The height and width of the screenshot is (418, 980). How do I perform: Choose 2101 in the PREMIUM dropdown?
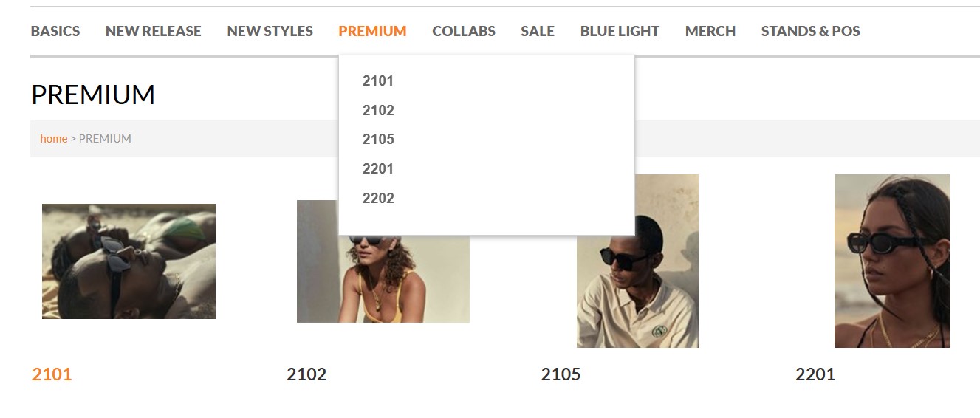(x=378, y=81)
